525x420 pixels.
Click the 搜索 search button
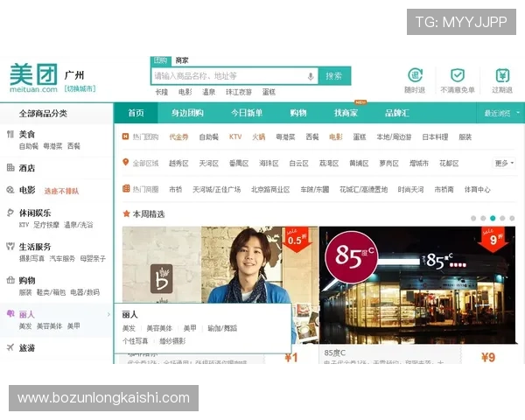click(x=334, y=76)
